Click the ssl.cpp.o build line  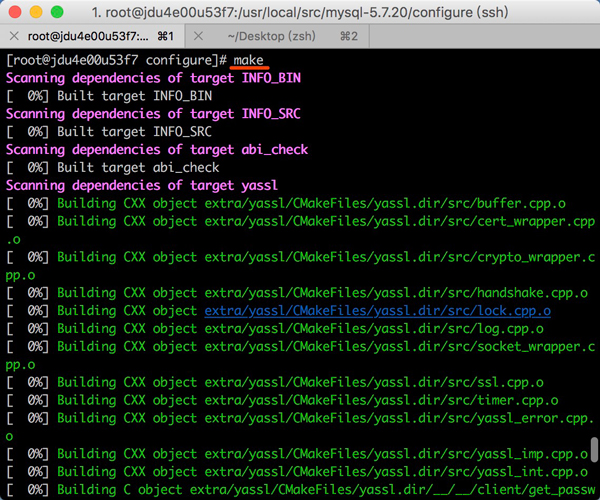coord(275,383)
